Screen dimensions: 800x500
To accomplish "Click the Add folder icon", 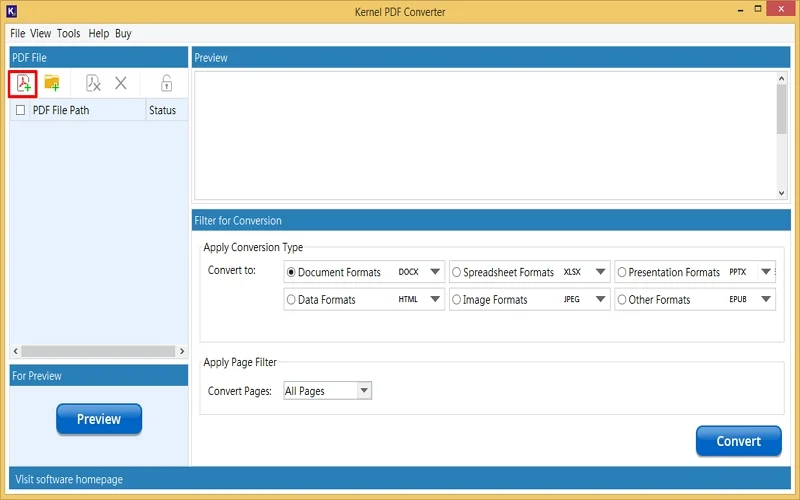I will coord(52,83).
